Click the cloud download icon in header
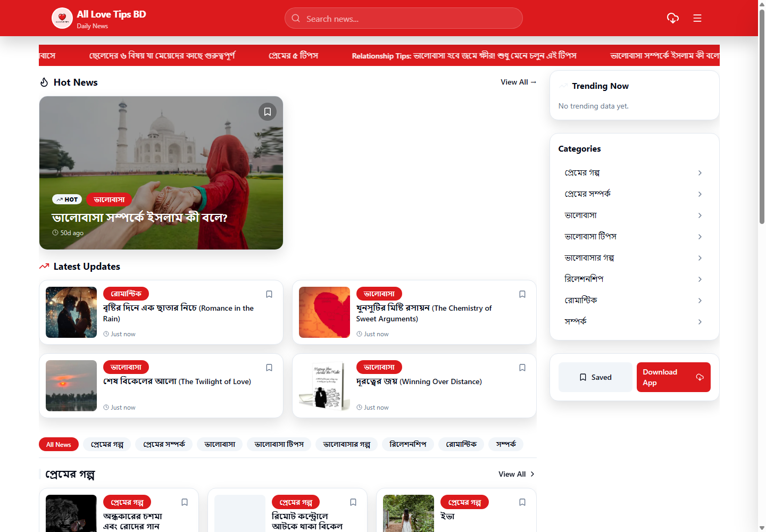 (673, 18)
